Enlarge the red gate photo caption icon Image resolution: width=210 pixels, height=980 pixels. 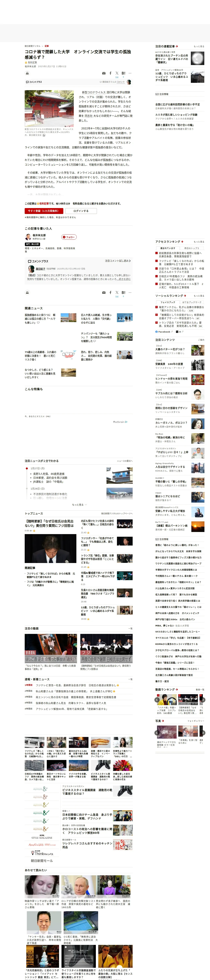point(44,135)
